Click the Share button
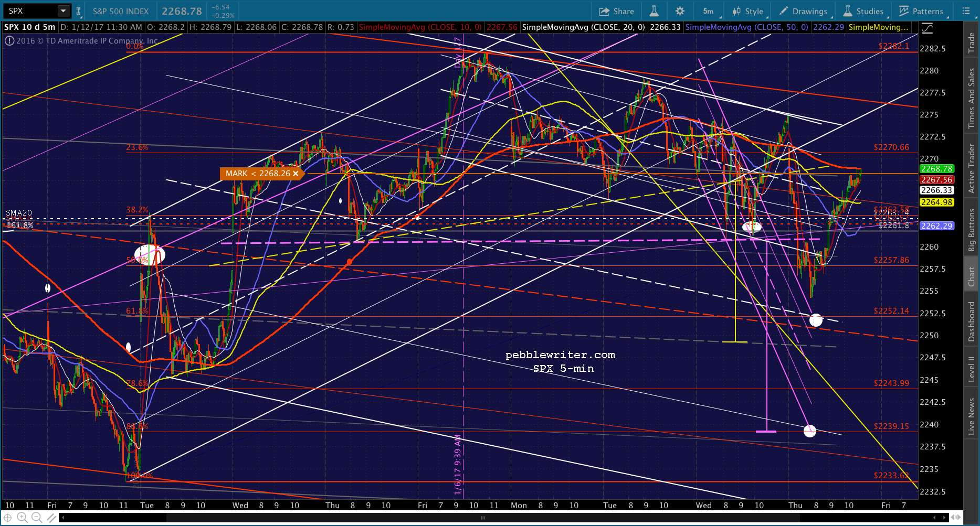This screenshot has width=980, height=526. (616, 11)
